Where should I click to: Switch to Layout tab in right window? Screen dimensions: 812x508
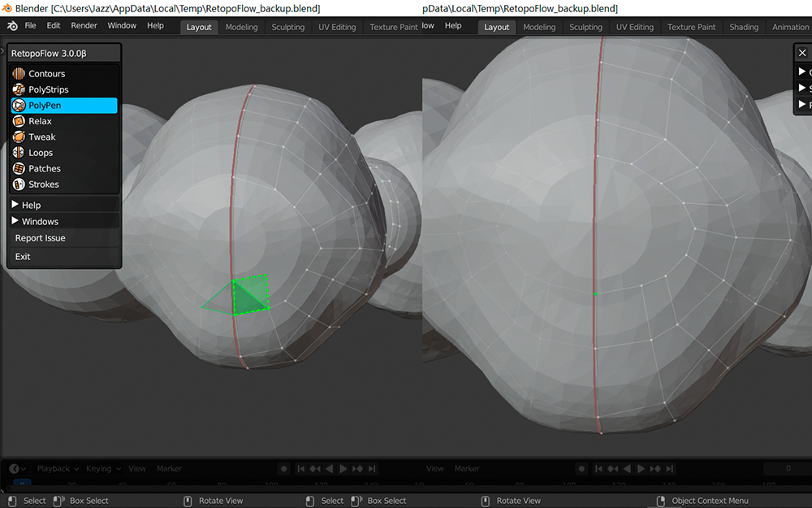coord(497,27)
